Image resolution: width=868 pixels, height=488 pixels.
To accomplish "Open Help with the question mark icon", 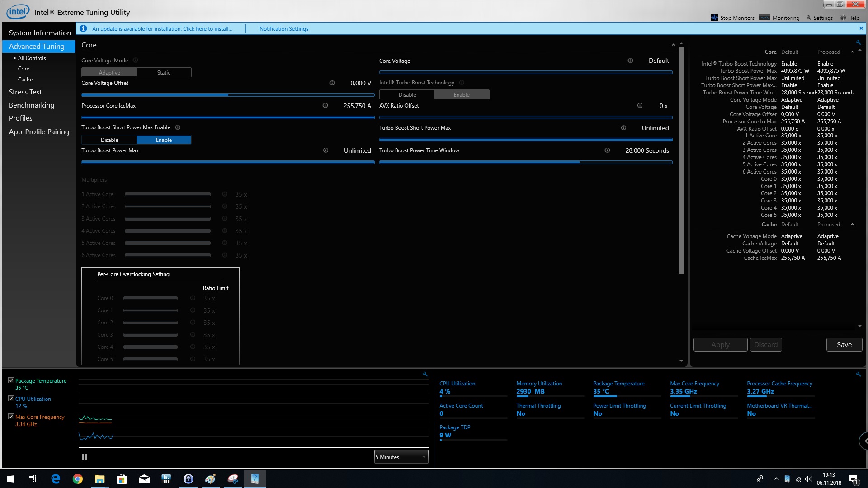I will click(843, 18).
